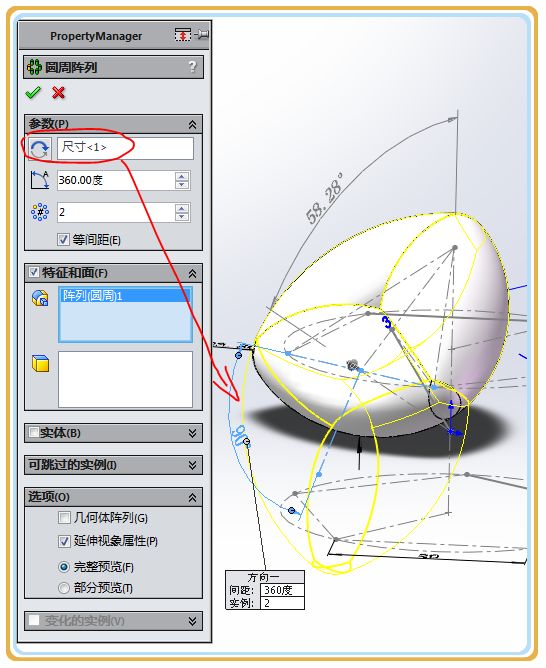Viewport: 546px width, 668px height.
Task: Select the 部分预览(T) radio button
Action: (x=64, y=588)
